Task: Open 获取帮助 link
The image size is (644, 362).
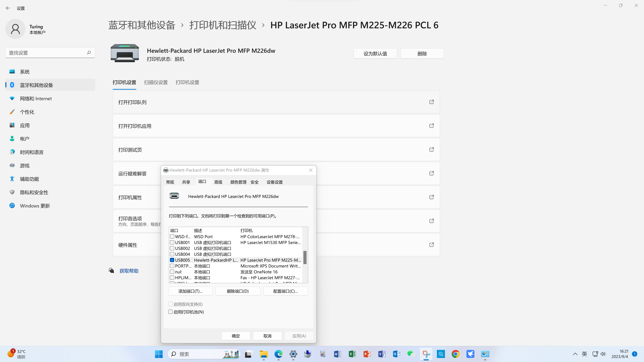Action: 129,271
